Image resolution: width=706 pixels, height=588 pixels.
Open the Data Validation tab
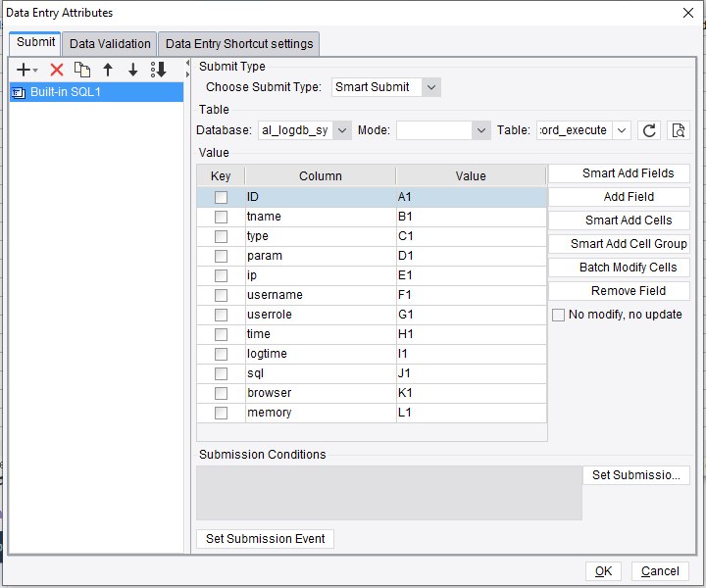[110, 44]
